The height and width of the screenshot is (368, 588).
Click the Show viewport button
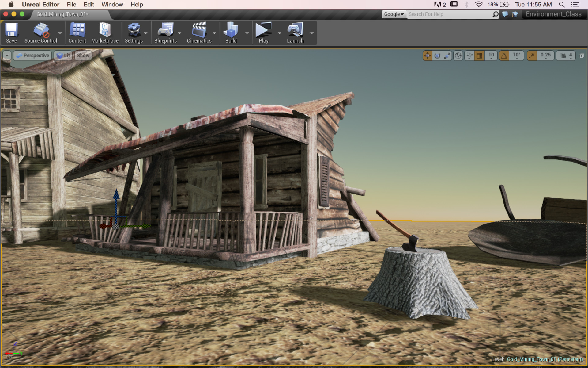point(83,56)
